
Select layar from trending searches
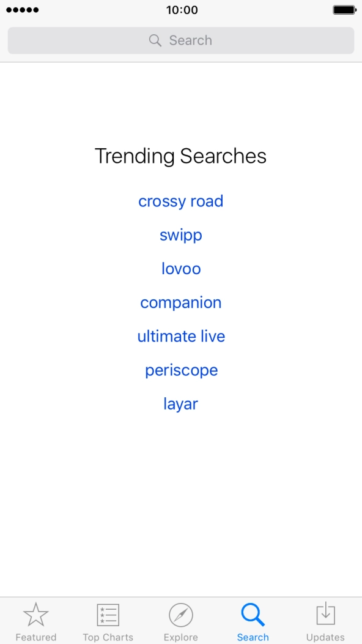click(x=180, y=403)
